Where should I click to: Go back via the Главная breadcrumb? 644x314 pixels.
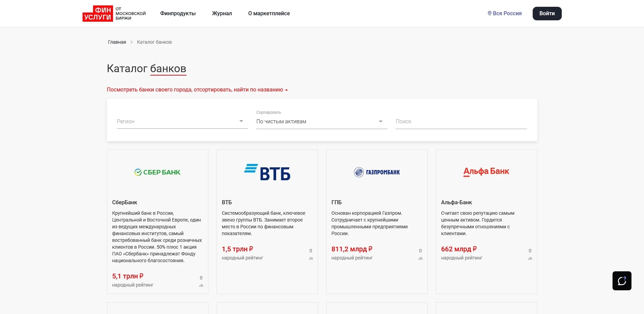(116, 42)
